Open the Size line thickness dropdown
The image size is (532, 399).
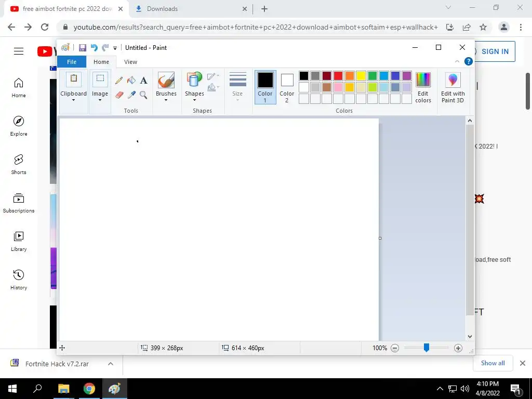[x=237, y=87]
